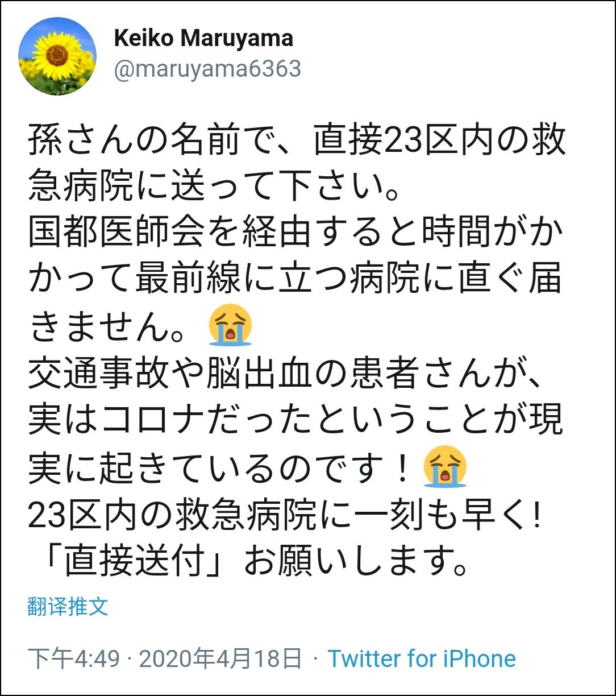Click the second crying face emoji after 起きているのです！
The width and height of the screenshot is (616, 696).
coord(445,466)
